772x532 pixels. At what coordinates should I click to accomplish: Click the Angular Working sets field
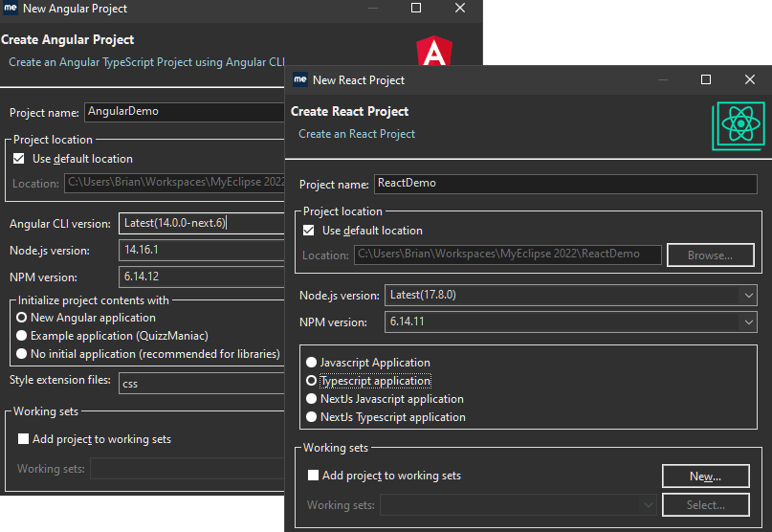187,469
